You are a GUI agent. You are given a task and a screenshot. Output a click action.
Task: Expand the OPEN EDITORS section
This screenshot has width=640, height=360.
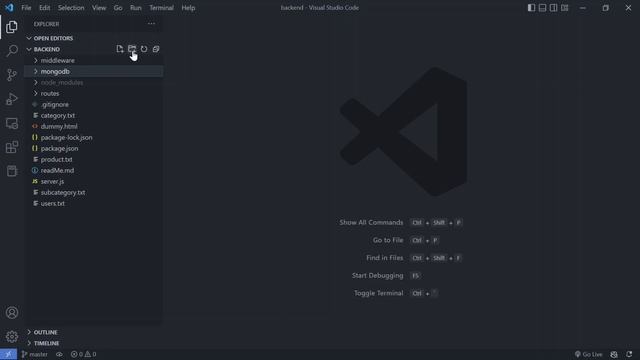click(94, 38)
